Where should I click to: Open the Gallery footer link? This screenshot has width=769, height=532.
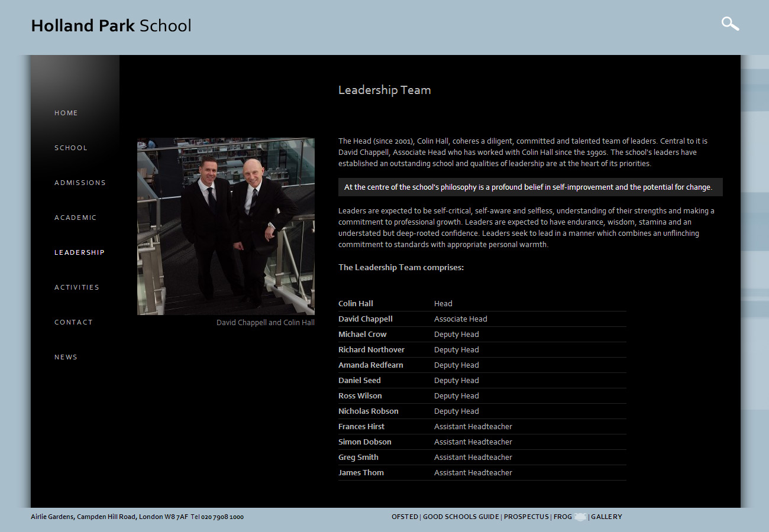point(606,517)
